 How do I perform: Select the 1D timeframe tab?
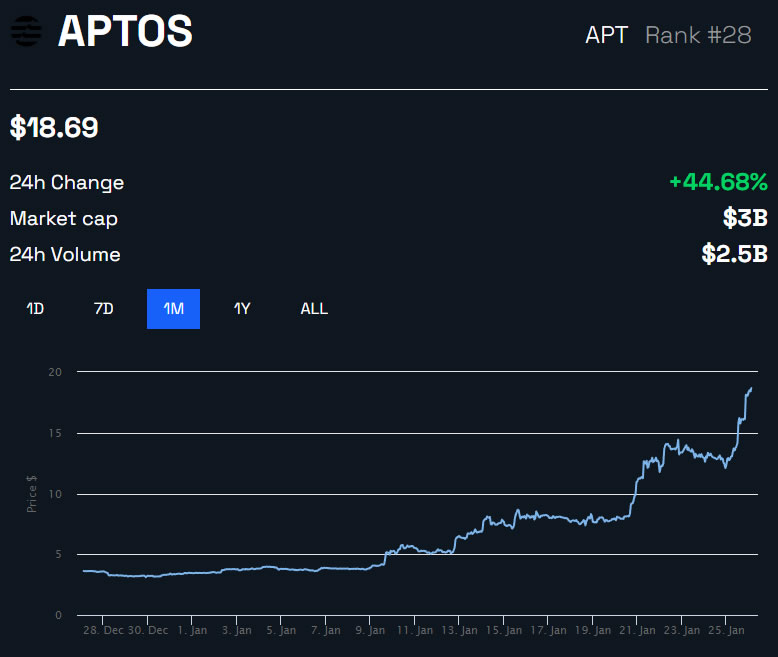[x=35, y=309]
